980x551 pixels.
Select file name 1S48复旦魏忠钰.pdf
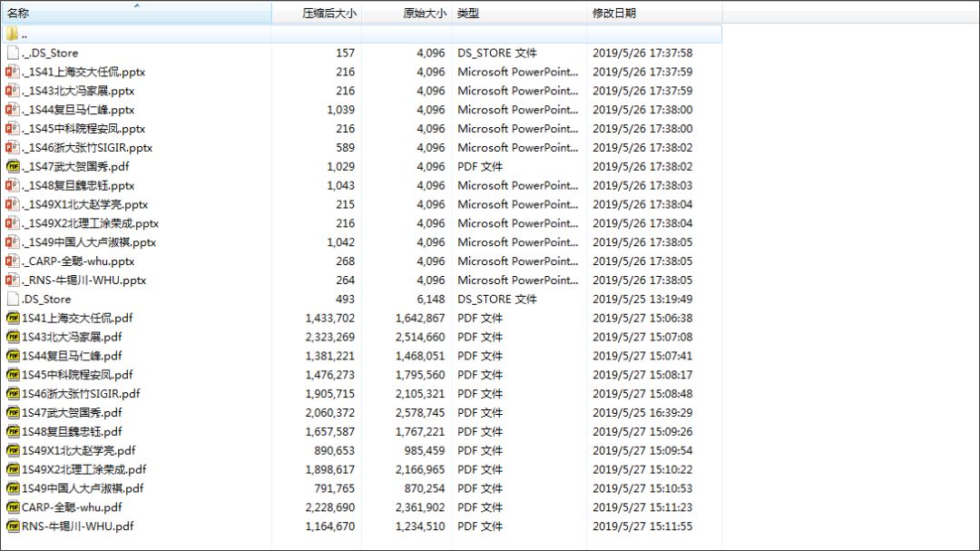click(x=72, y=431)
